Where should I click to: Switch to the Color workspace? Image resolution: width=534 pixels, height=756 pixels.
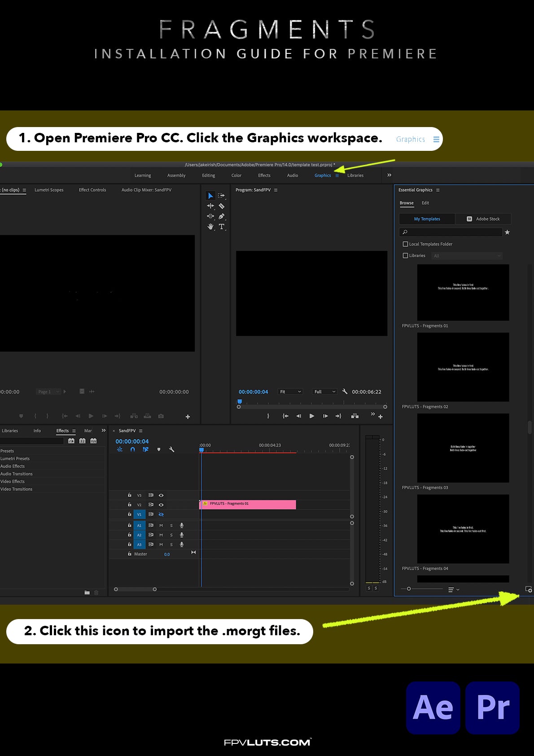[236, 176]
